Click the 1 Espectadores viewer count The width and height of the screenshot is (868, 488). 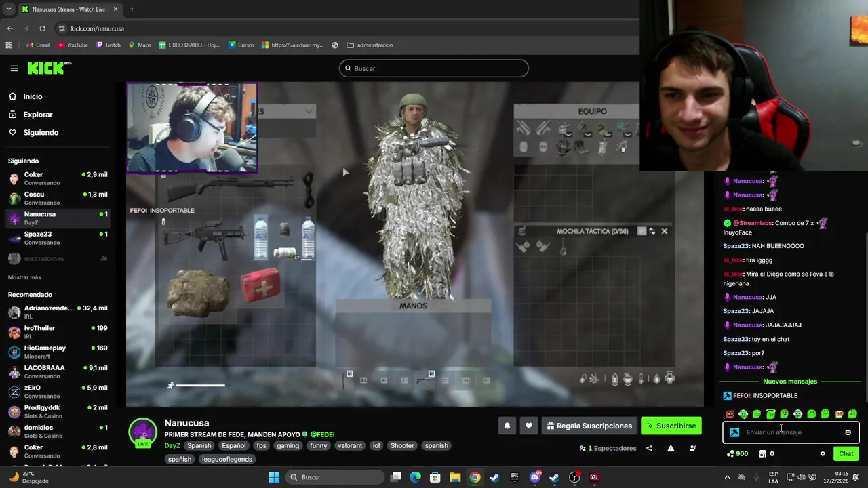pyautogui.click(x=608, y=448)
